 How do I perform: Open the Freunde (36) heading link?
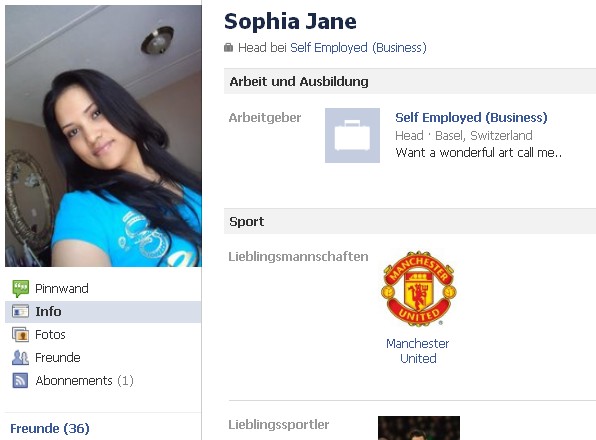(x=50, y=428)
